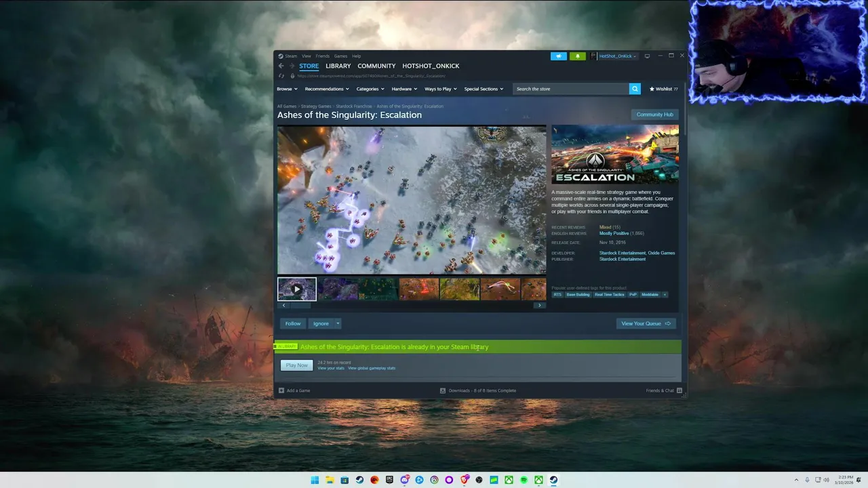Click the Epic Games Launcher taskbar icon

click(x=389, y=480)
